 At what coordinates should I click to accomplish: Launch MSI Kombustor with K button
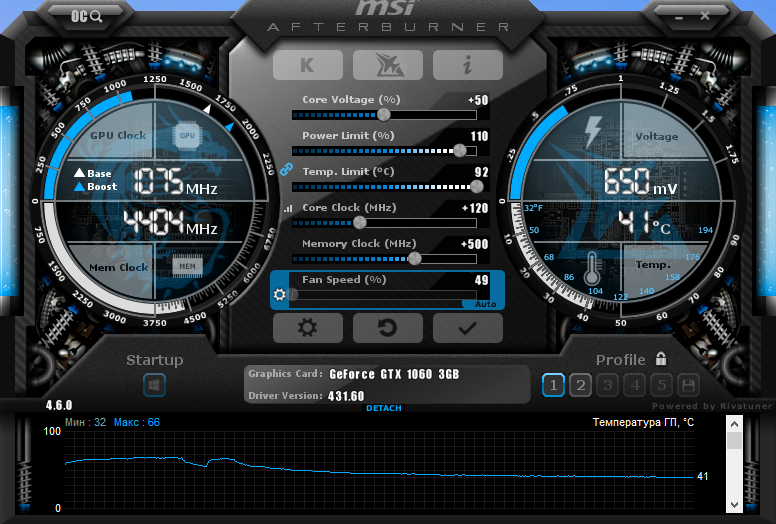(307, 64)
